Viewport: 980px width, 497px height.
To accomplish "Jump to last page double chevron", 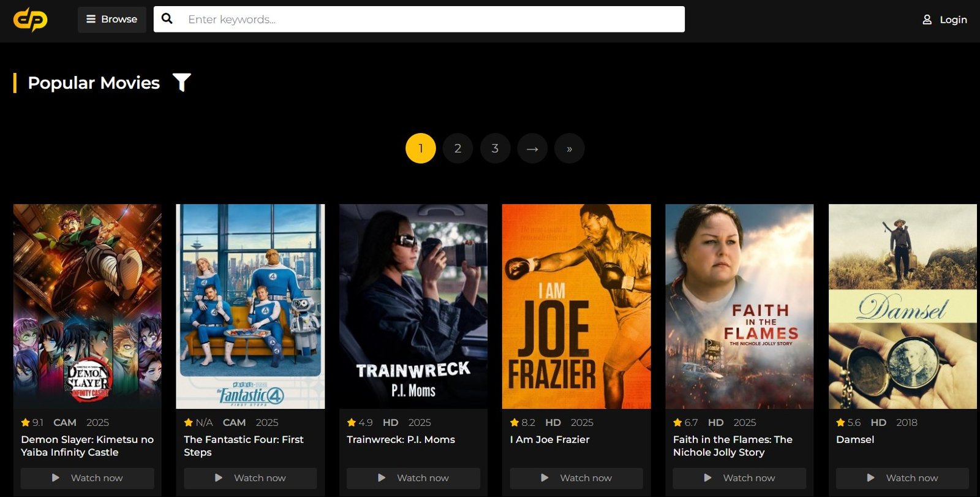I will (x=570, y=148).
